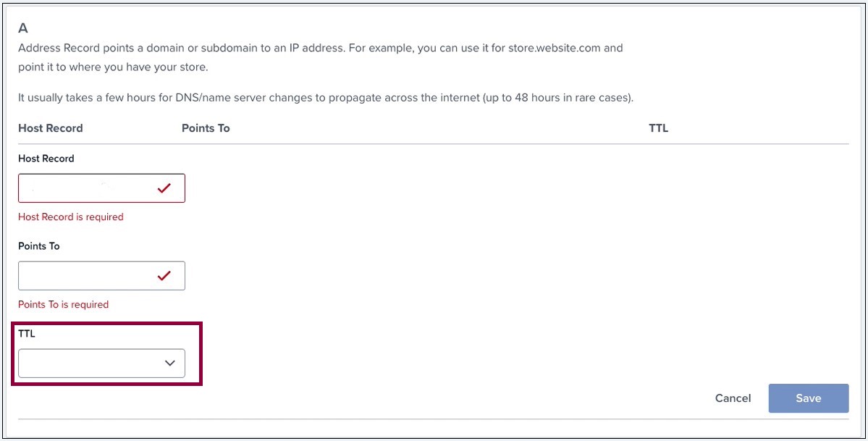Click the Host Record column header

tap(51, 128)
